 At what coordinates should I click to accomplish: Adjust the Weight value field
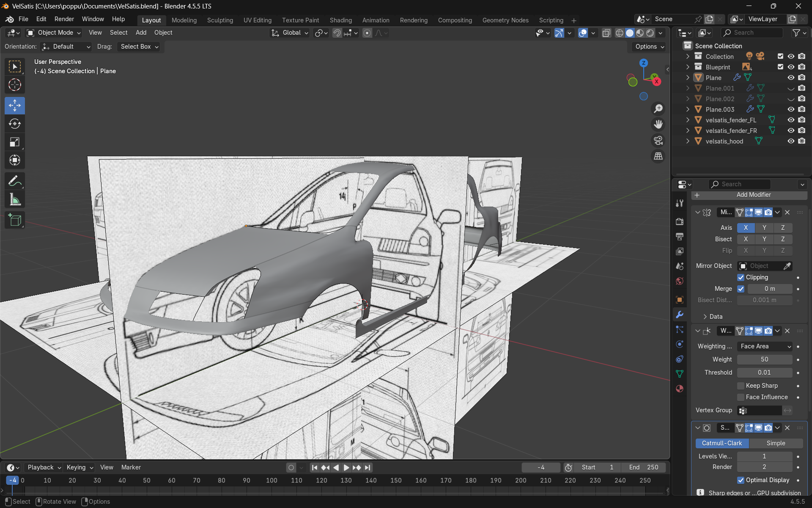(764, 359)
